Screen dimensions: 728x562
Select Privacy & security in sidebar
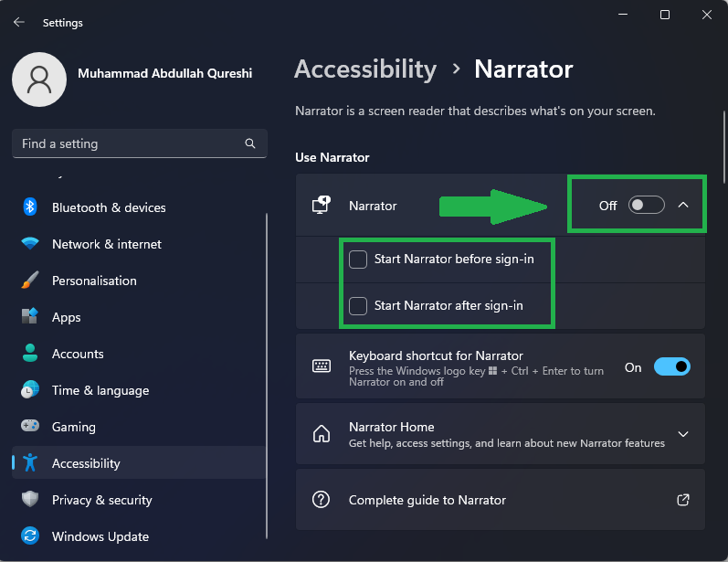coord(101,500)
